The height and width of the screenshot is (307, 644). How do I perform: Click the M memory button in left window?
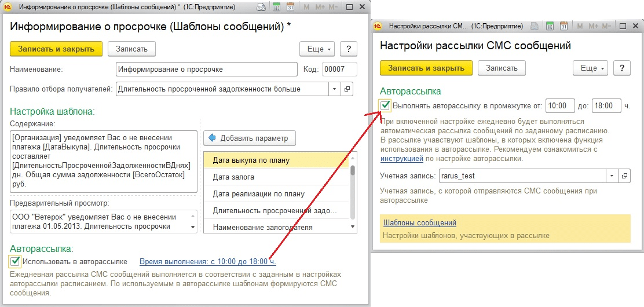pyautogui.click(x=306, y=7)
